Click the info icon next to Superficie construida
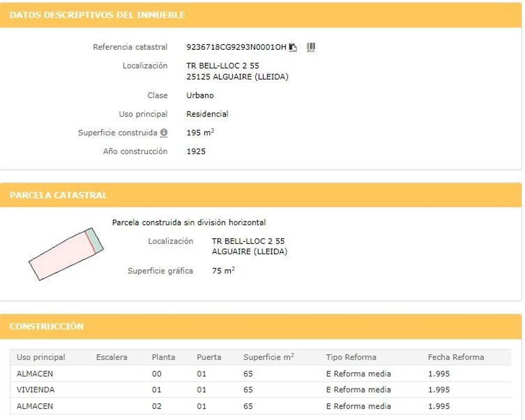This screenshot has height=420, width=525. (164, 133)
